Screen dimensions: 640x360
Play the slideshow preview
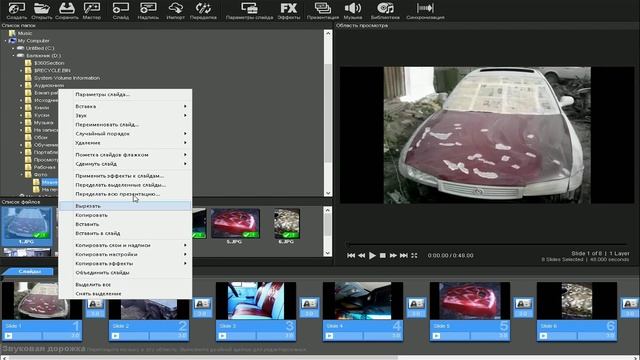pyautogui.click(x=372, y=256)
